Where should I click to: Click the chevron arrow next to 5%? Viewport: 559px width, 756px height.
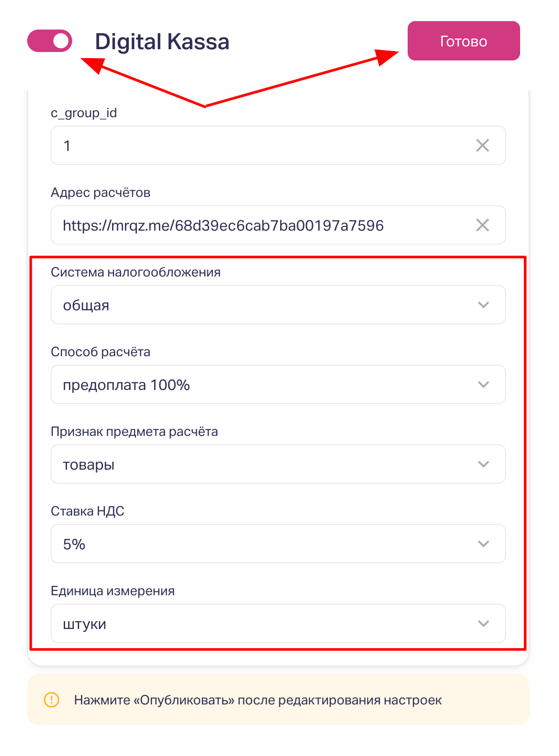coord(483,544)
